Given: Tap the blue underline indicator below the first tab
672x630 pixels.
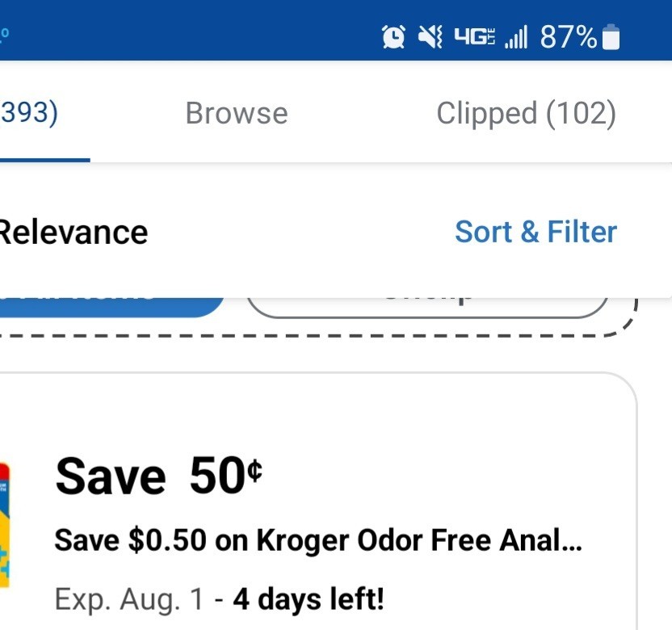Looking at the screenshot, I should (x=44, y=160).
